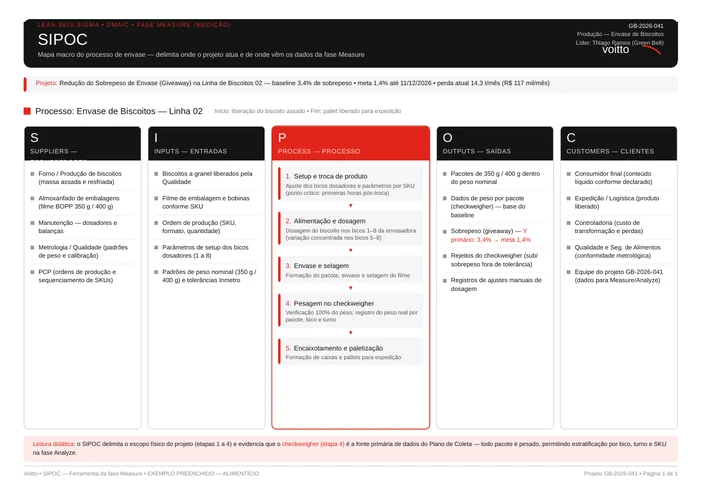Select the large SIPOC title

(x=63, y=39)
